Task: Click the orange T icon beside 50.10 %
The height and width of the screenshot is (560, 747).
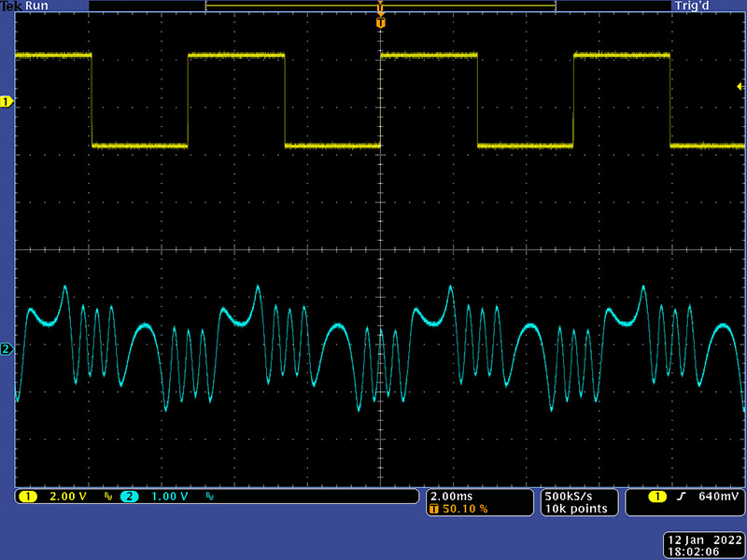Action: (434, 509)
